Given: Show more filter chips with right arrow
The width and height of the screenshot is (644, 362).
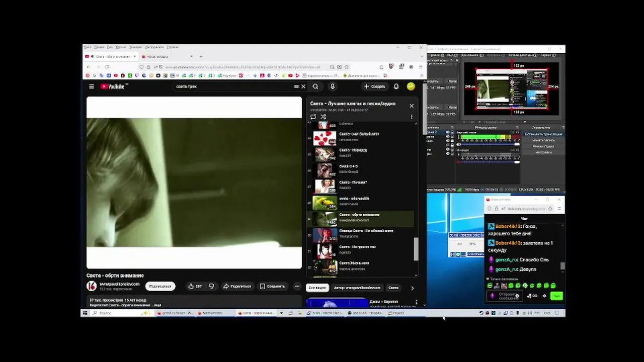Looking at the screenshot, I should point(412,288).
